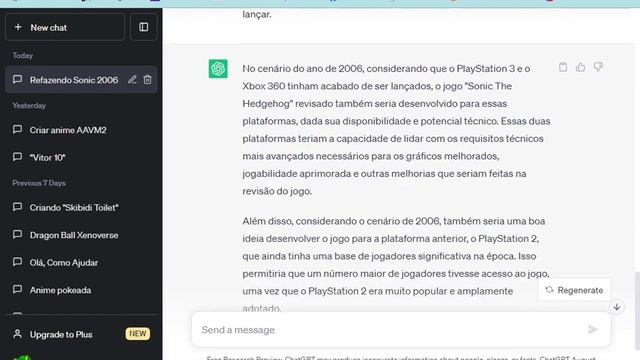640x360 pixels.
Task: Give thumbs down to the response
Action: coord(598,67)
